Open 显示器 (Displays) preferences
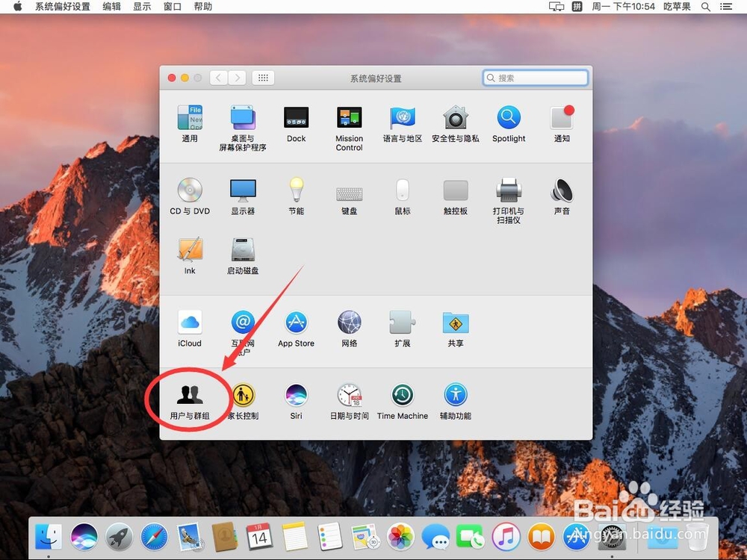747x560 pixels. (243, 196)
